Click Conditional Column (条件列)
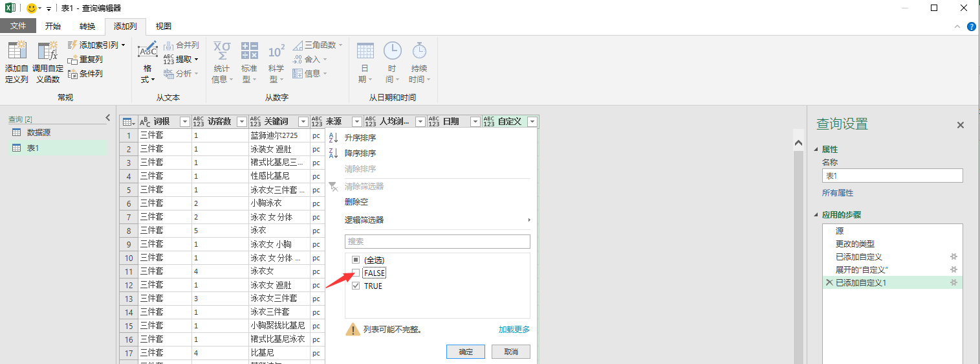 [85, 74]
